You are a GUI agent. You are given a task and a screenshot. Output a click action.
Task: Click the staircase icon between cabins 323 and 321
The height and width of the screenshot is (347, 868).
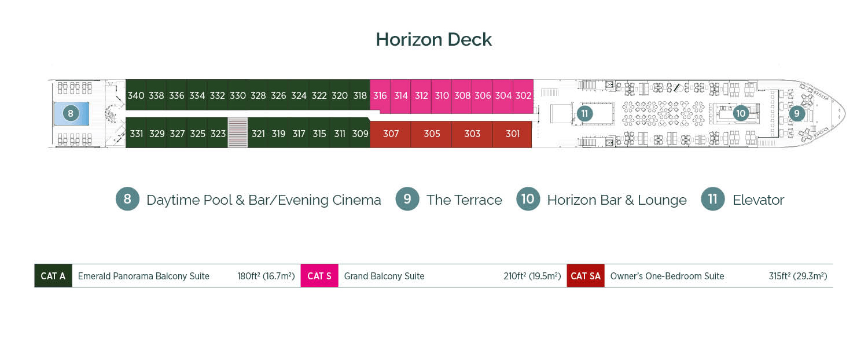click(237, 133)
